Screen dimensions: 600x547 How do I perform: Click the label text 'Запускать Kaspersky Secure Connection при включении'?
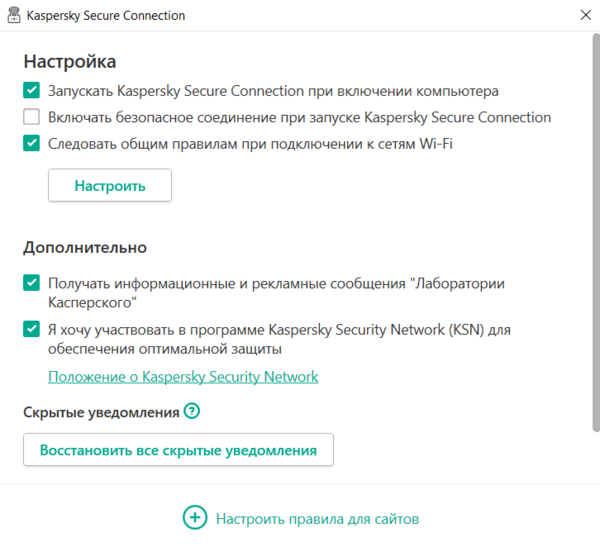[x=273, y=91]
